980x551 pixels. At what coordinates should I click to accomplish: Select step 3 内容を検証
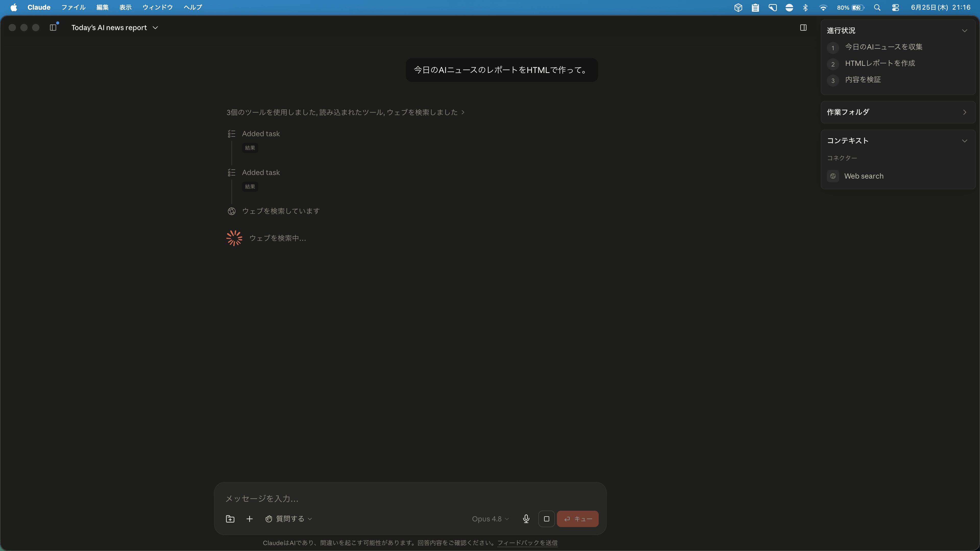(x=854, y=80)
